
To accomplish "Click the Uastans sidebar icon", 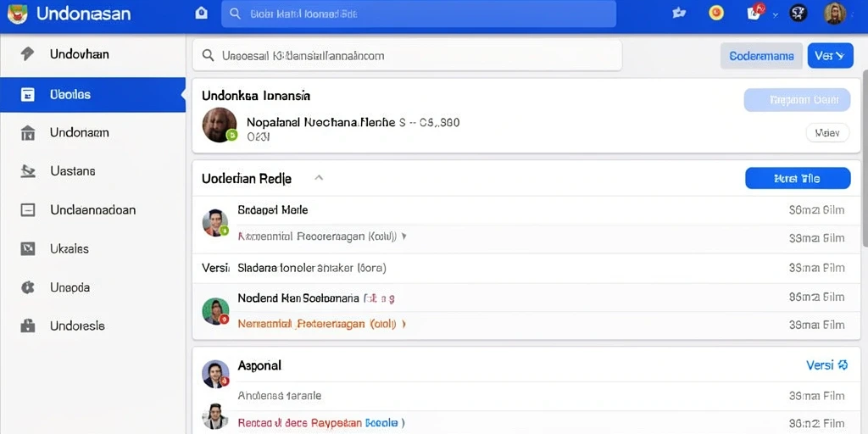I will [x=28, y=171].
